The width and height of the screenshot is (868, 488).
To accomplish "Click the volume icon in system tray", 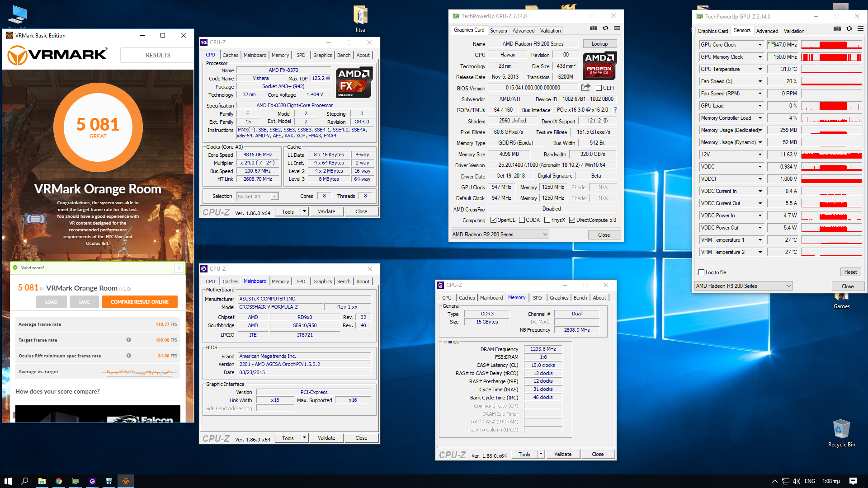I will point(797,481).
